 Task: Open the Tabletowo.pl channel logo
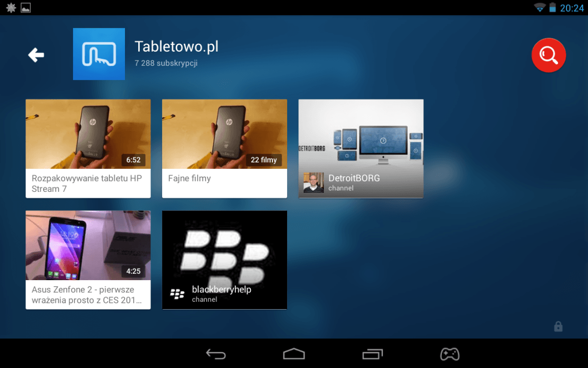point(99,54)
